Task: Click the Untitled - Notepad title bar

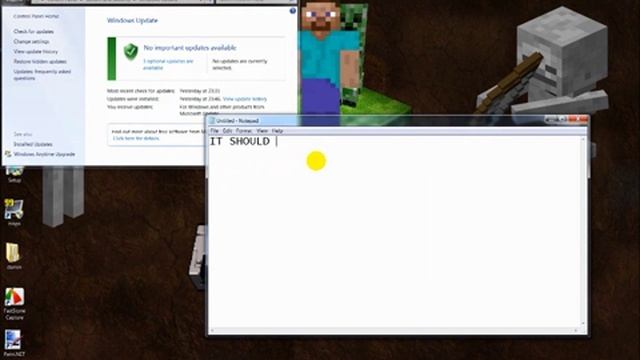Action: (x=376, y=120)
